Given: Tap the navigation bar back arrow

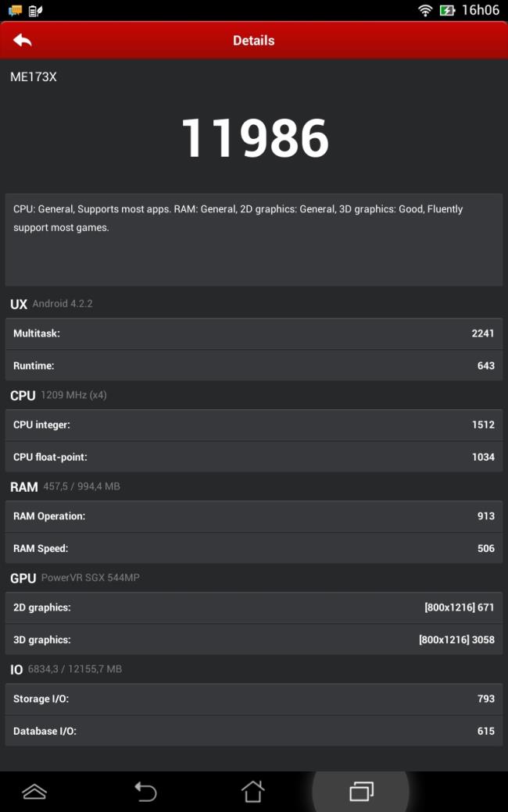Looking at the screenshot, I should point(145,792).
